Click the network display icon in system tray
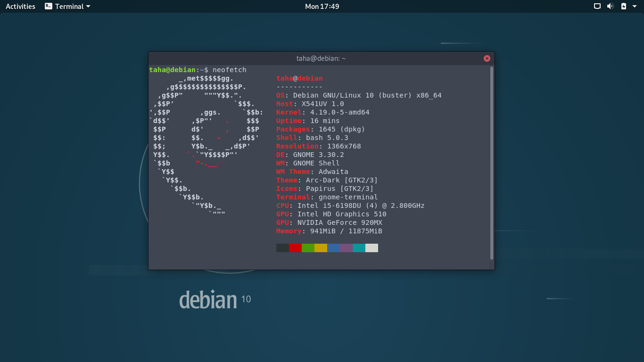Image resolution: width=644 pixels, height=362 pixels. click(597, 6)
